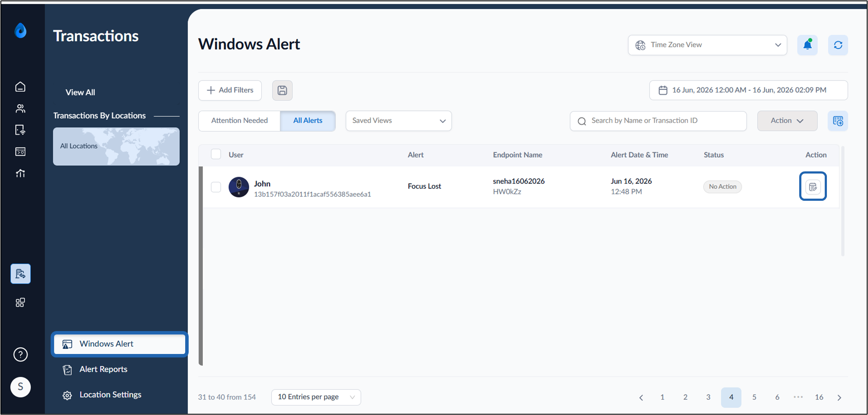868x415 pixels.
Task: Go to page 1
Action: click(662, 397)
